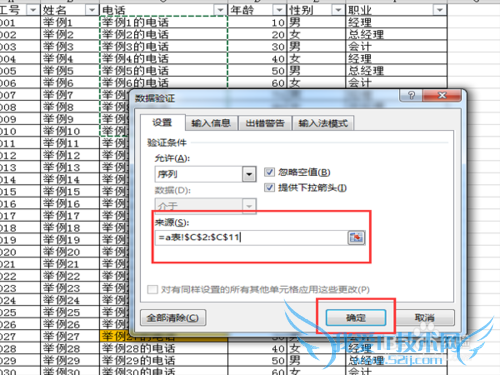Select the employee number cell 022
Image resolution: width=500 pixels, height=375 pixels.
pos(20,276)
